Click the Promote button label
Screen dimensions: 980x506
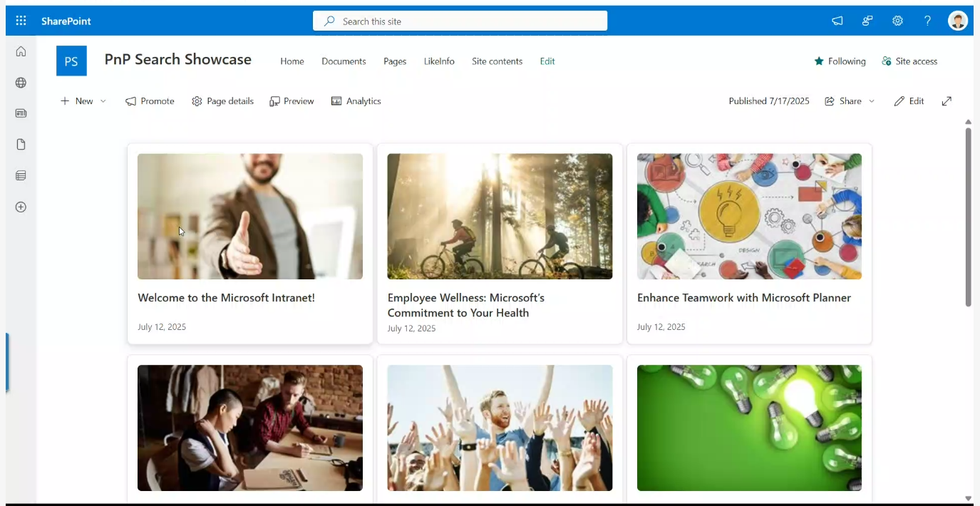point(158,101)
